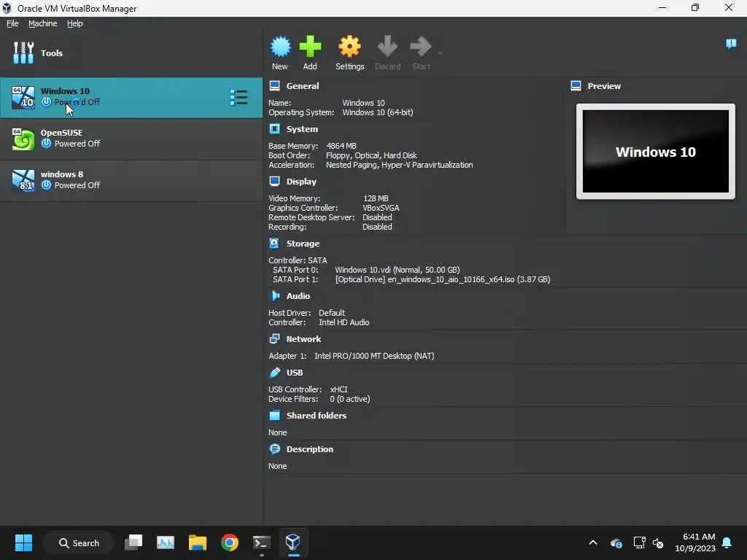747x560 pixels.
Task: Open the File menu
Action: point(12,23)
